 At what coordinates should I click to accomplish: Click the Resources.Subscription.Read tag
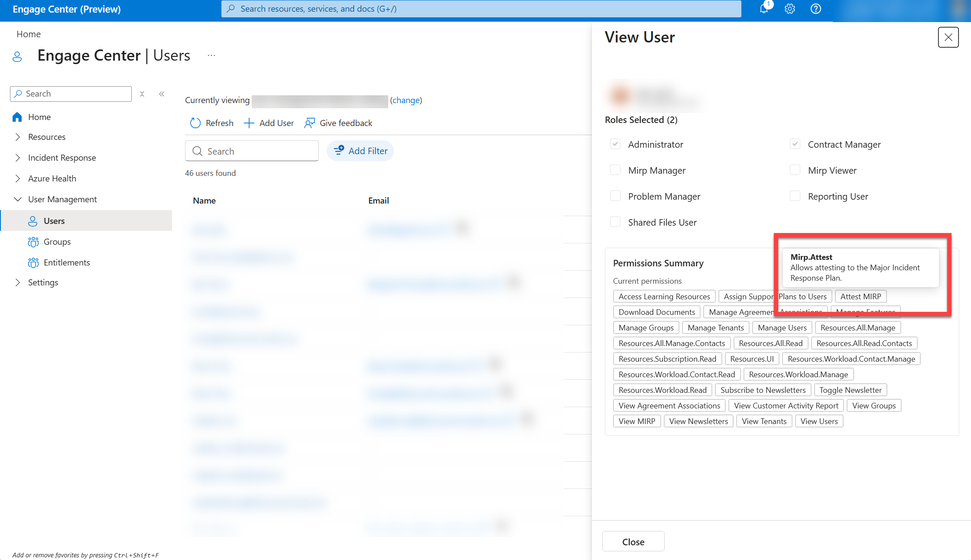pyautogui.click(x=667, y=359)
